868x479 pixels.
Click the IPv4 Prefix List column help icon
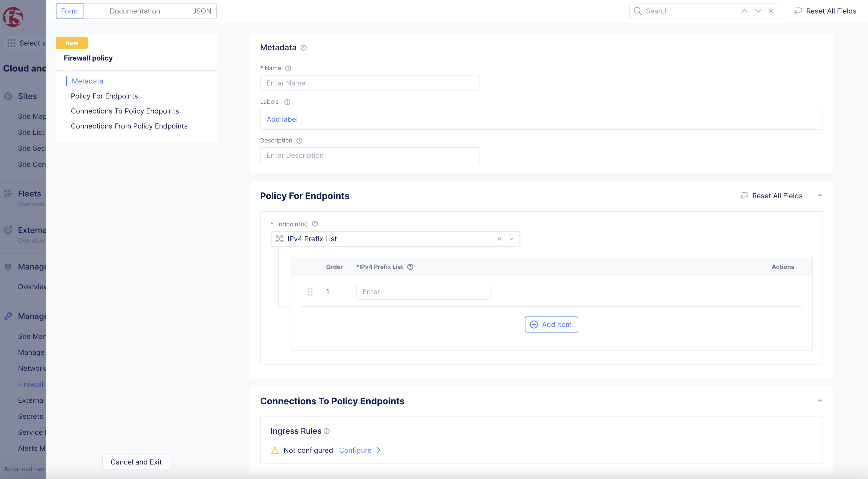[410, 267]
